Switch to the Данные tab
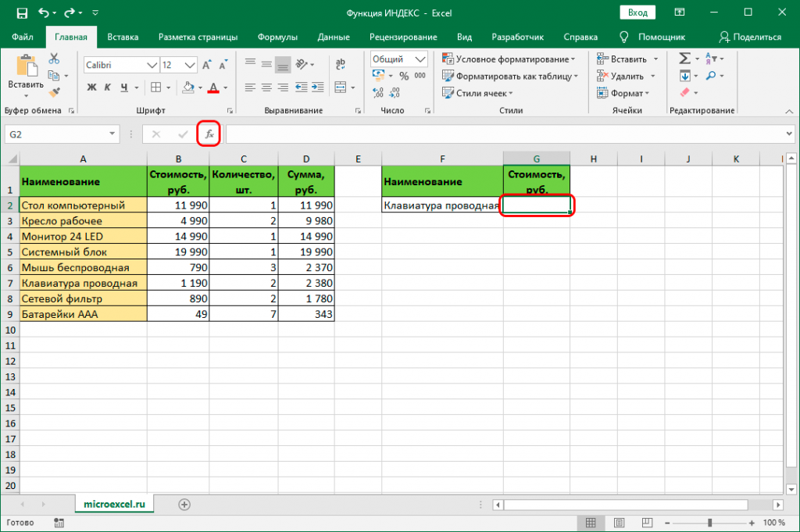The width and height of the screenshot is (800, 532). tap(334, 37)
